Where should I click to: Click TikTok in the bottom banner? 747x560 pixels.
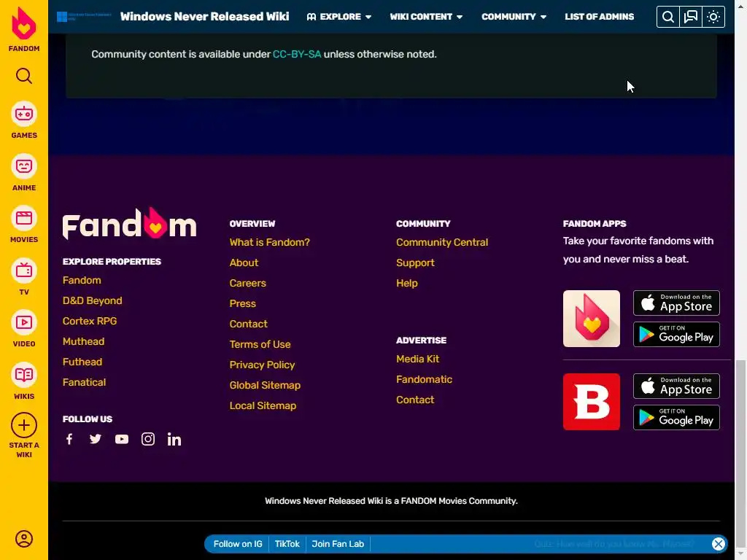[287, 544]
